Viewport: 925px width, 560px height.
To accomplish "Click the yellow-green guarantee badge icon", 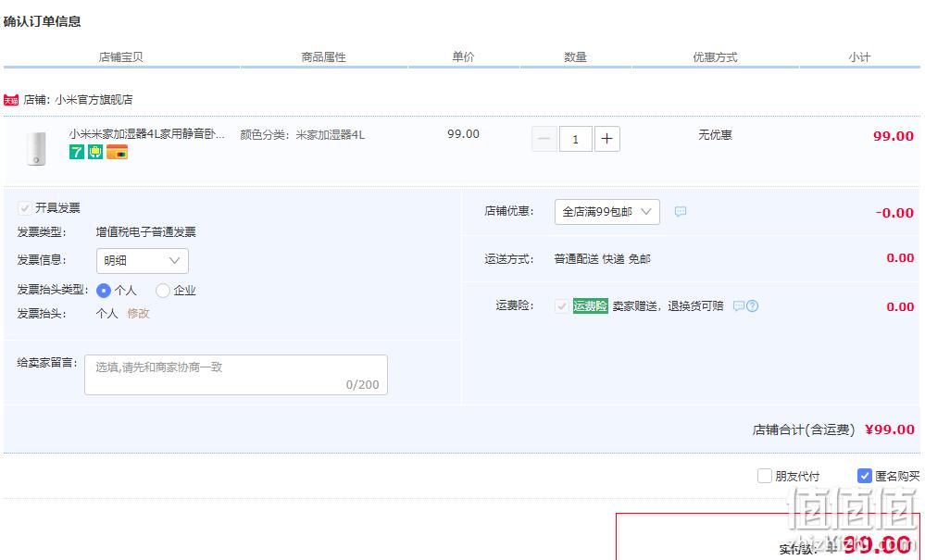I will 95,152.
